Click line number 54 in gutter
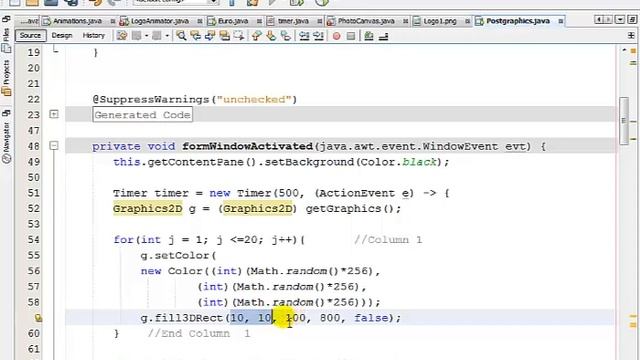This screenshot has width=640, height=360. pyautogui.click(x=33, y=240)
